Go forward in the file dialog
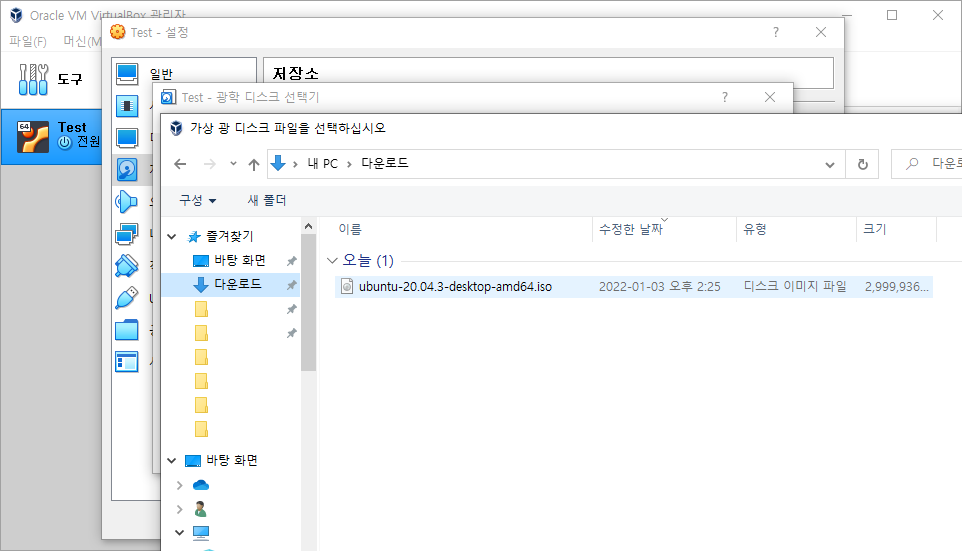 [210, 164]
